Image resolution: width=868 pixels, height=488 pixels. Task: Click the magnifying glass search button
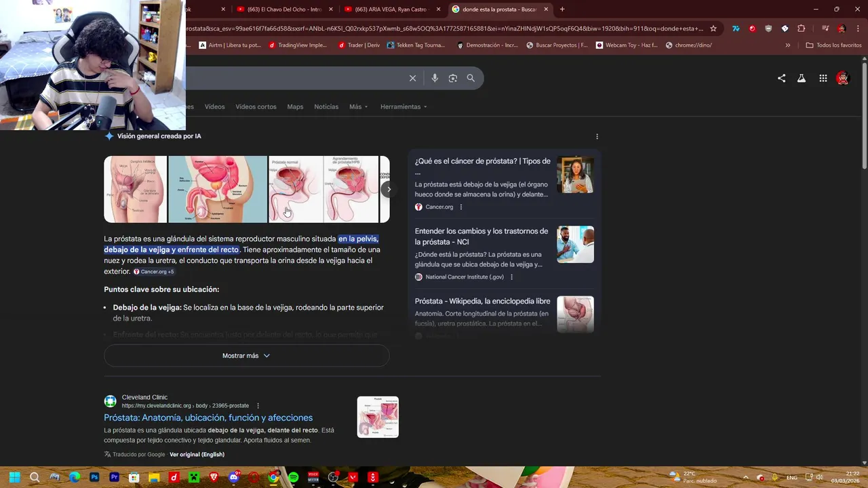coord(471,78)
